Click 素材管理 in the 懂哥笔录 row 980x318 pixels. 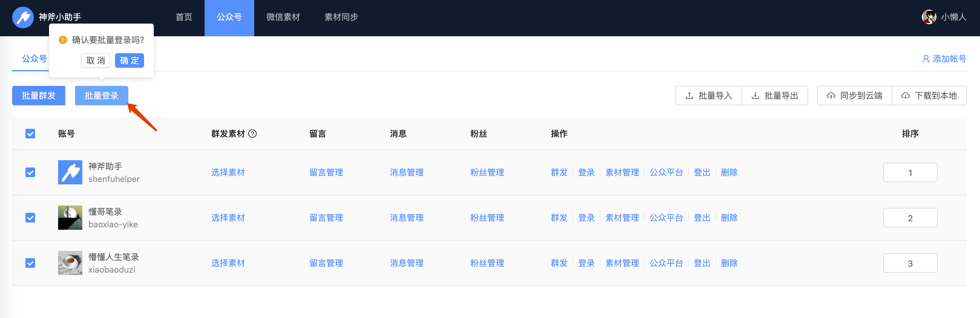(x=622, y=218)
